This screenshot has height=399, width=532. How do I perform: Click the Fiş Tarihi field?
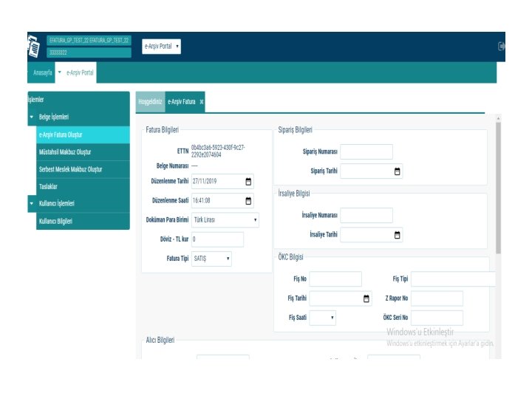341,299
